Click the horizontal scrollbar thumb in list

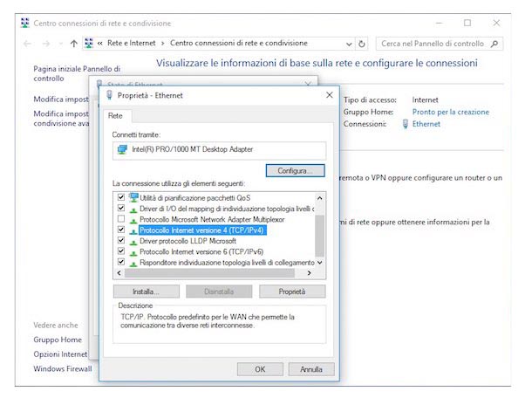pyautogui.click(x=209, y=272)
